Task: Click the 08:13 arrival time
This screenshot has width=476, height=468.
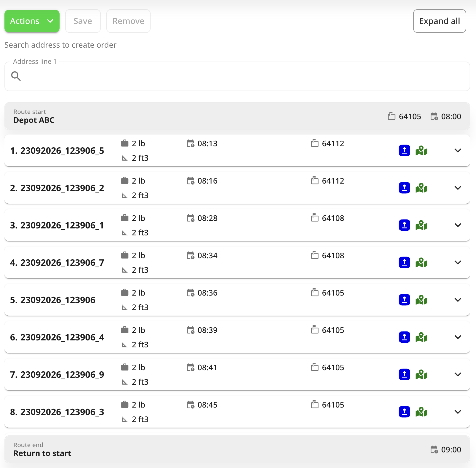Action: pos(207,144)
